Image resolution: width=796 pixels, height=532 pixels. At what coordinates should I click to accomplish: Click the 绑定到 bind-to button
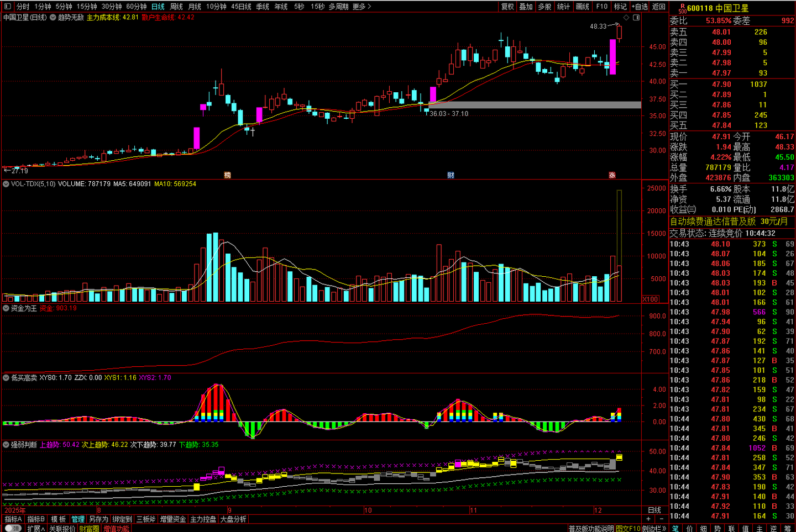pyautogui.click(x=122, y=519)
